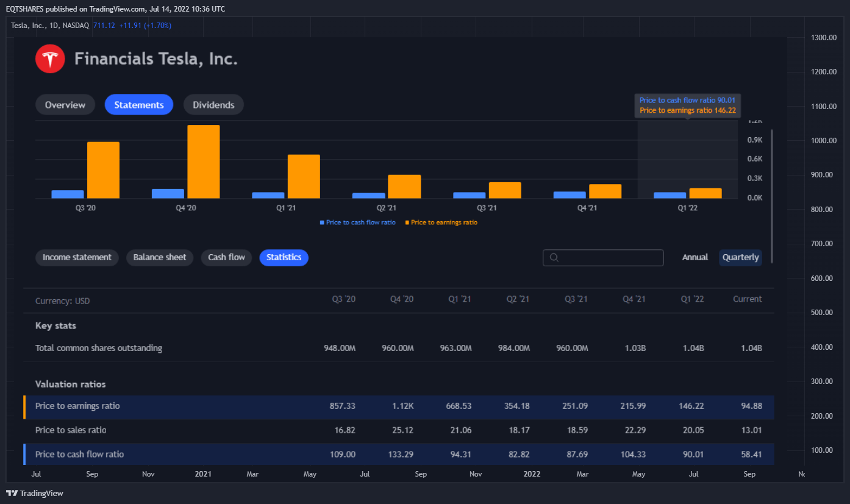Select the Statistics pill
The image size is (850, 504).
click(x=284, y=257)
